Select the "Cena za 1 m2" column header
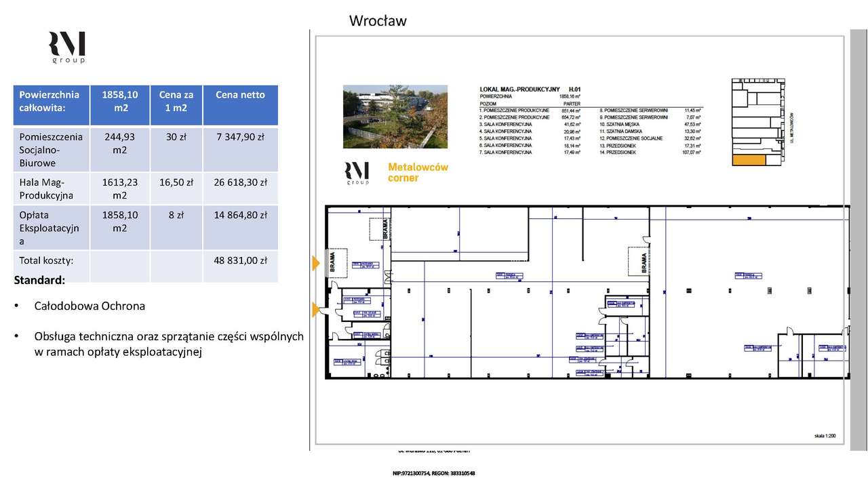This screenshot has width=868, height=488. click(x=176, y=105)
